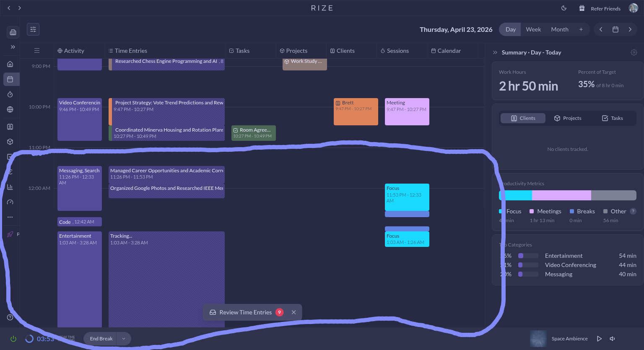Collapse the Summary panel with double chevron
Screen dimensions: 644x350
pyautogui.click(x=495, y=52)
